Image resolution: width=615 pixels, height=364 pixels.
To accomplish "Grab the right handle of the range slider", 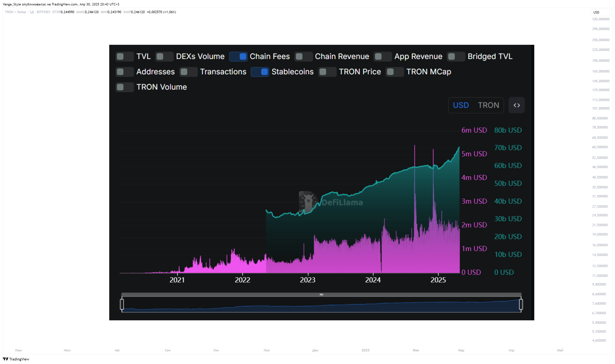I will 521,304.
